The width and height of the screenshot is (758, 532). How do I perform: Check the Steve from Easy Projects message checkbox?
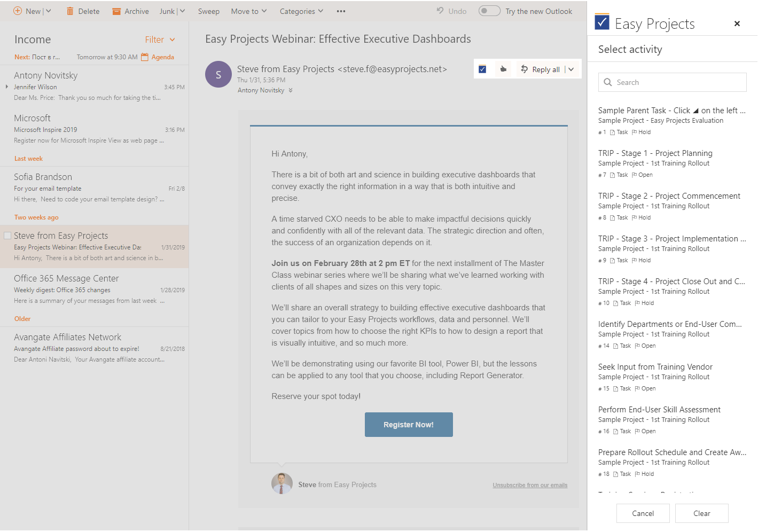click(x=7, y=236)
